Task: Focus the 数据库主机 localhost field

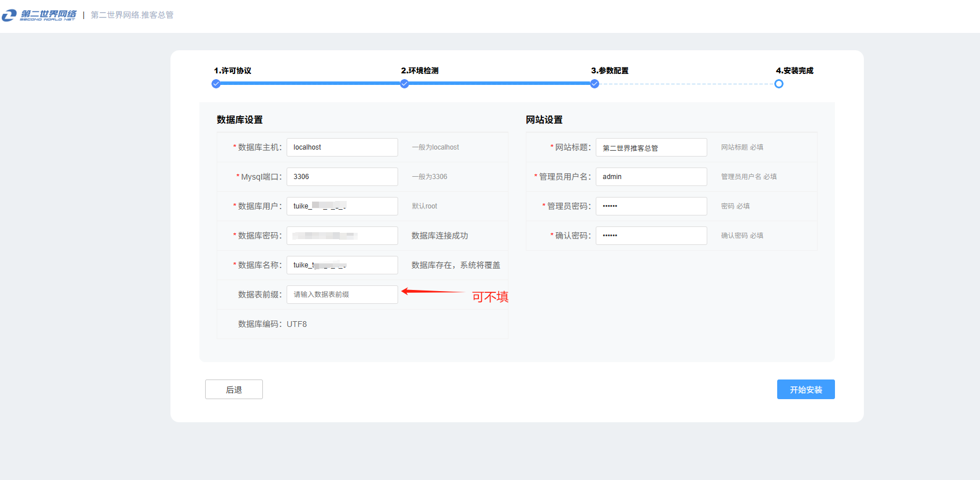Action: click(x=342, y=147)
